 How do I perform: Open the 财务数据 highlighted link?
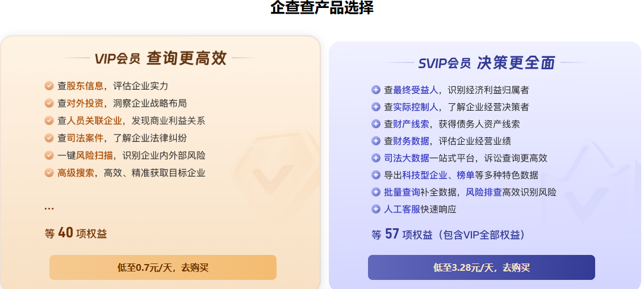[x=411, y=141]
